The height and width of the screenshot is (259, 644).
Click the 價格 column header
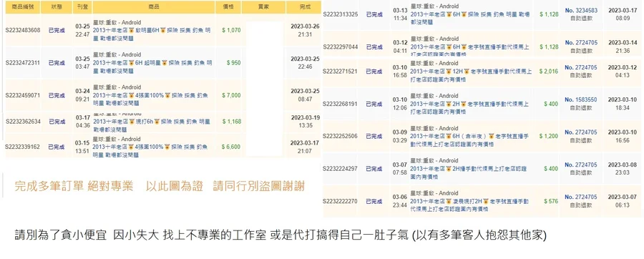click(228, 6)
